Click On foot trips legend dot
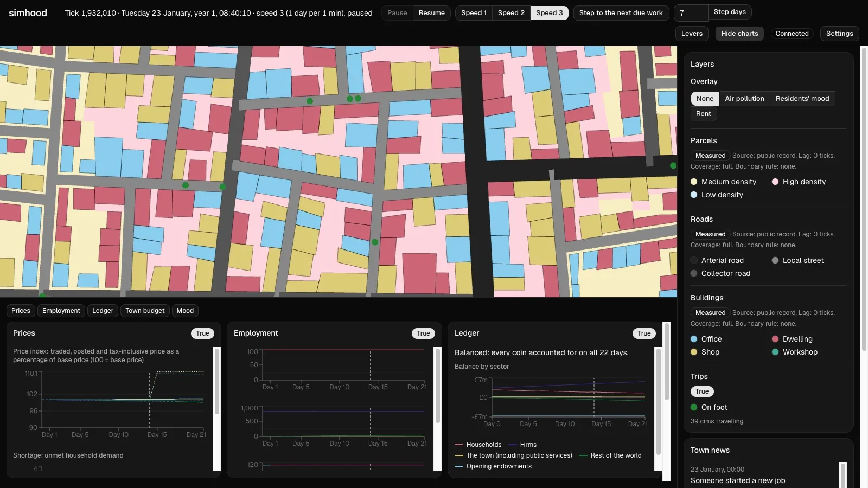 pos(694,407)
